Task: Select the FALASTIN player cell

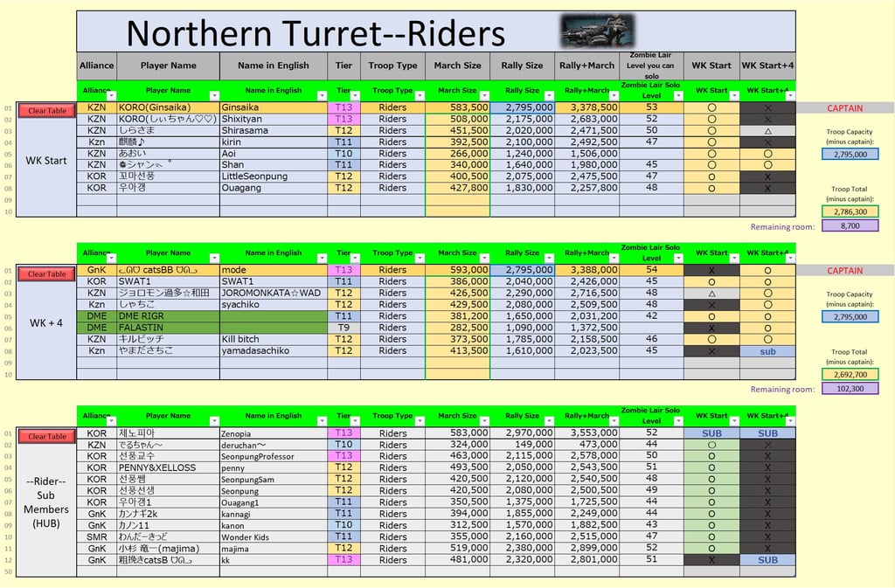Action: (168, 328)
